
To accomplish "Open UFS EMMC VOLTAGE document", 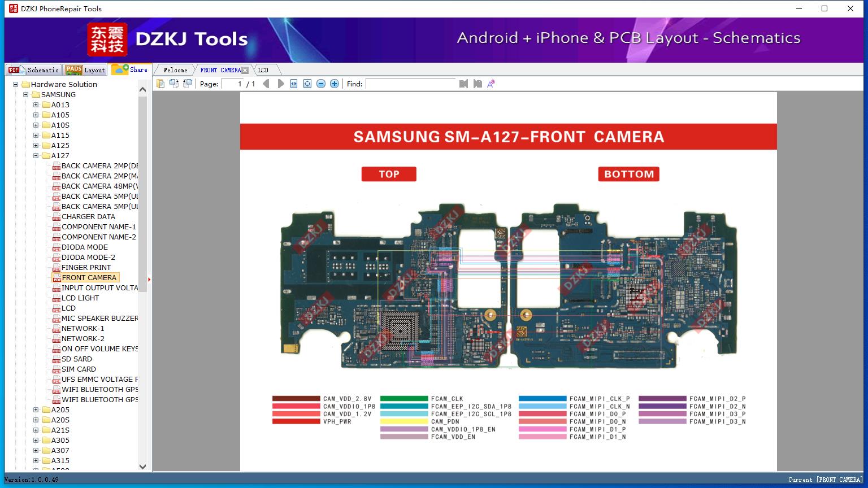I will click(x=99, y=380).
